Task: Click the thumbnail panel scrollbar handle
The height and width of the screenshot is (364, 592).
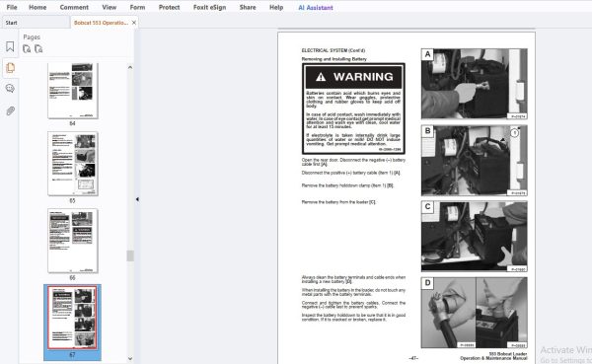Action: click(x=130, y=255)
